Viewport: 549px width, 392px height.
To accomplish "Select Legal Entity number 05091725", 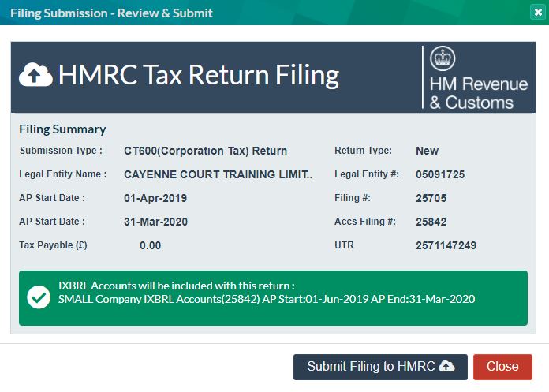I will tap(440, 174).
